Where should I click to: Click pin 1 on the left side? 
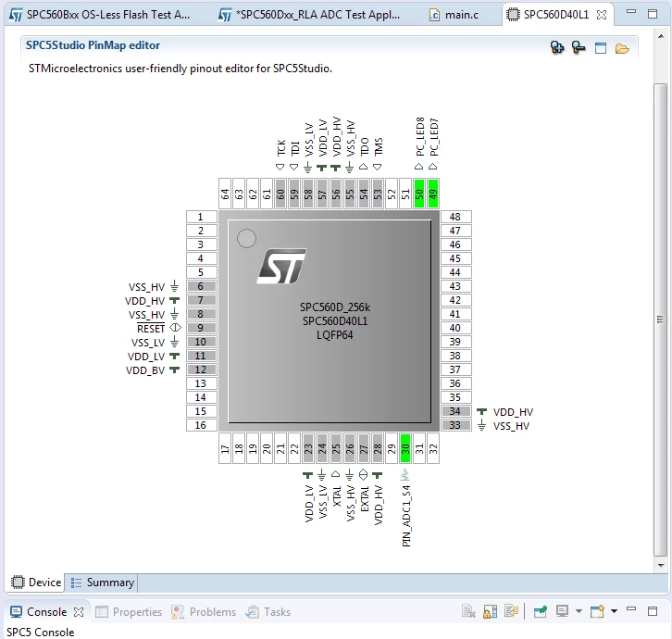pyautogui.click(x=202, y=217)
